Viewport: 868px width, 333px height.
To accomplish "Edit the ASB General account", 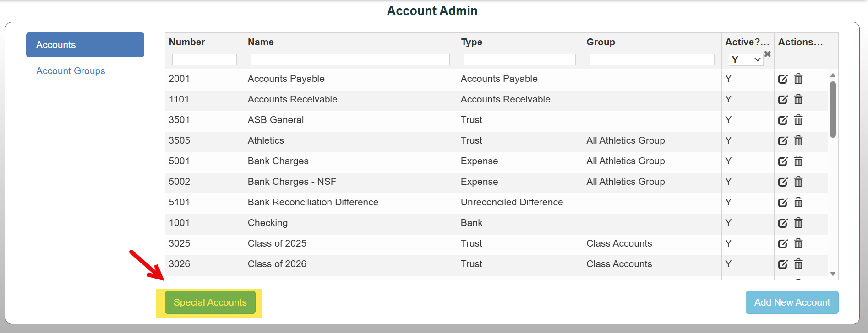I will (x=783, y=120).
